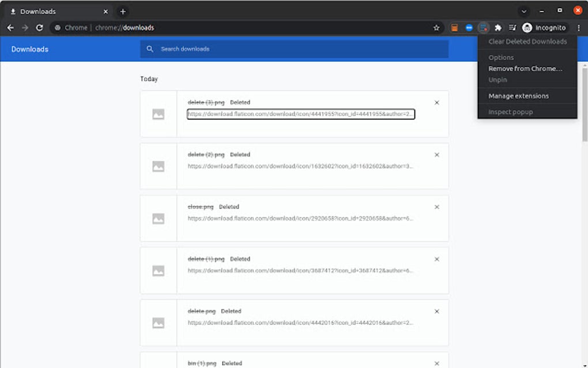588x368 pixels.
Task: Open a new tab with plus button
Action: point(123,12)
